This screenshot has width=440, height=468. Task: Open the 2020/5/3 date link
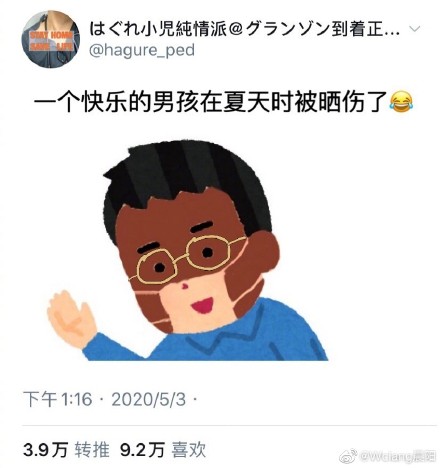coord(148,399)
